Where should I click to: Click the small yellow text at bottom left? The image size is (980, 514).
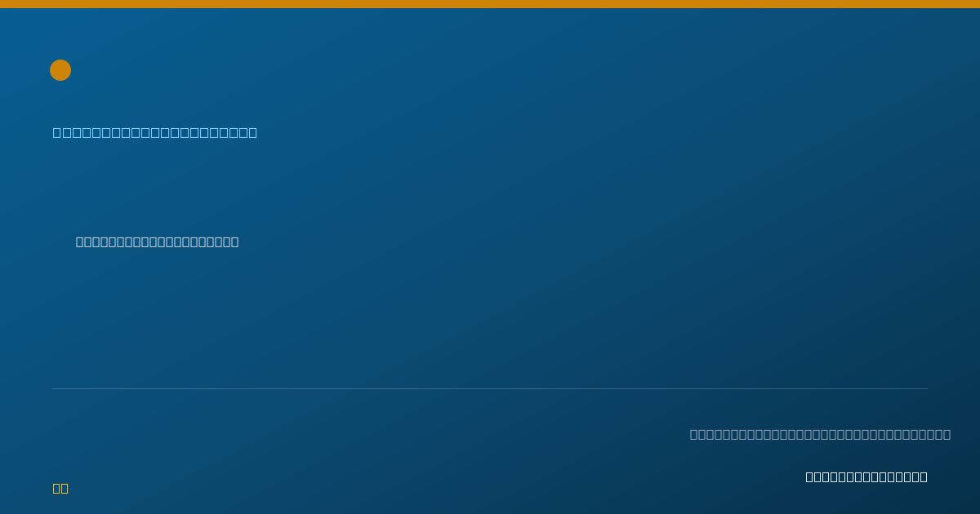coord(60,488)
